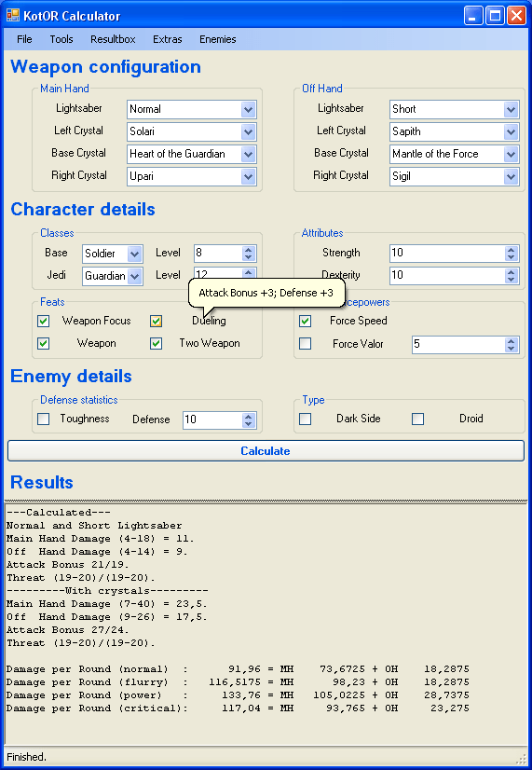Decrease the Dexterity value
532x770 pixels.
click(x=512, y=280)
